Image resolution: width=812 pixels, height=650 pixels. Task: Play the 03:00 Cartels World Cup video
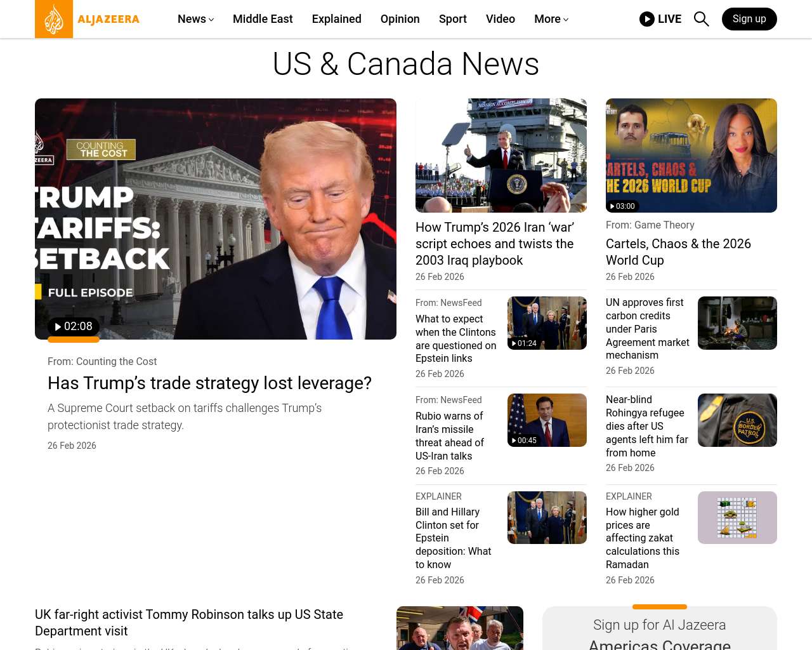(x=622, y=206)
